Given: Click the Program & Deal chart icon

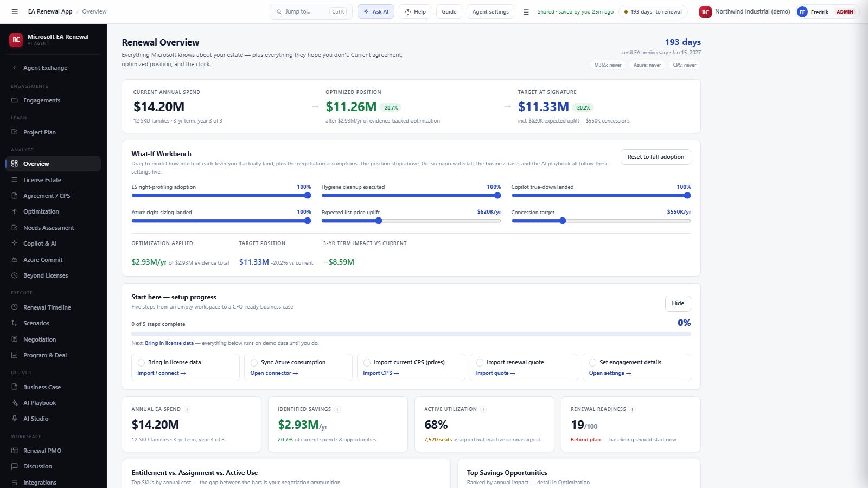Looking at the screenshot, I should click(x=15, y=355).
